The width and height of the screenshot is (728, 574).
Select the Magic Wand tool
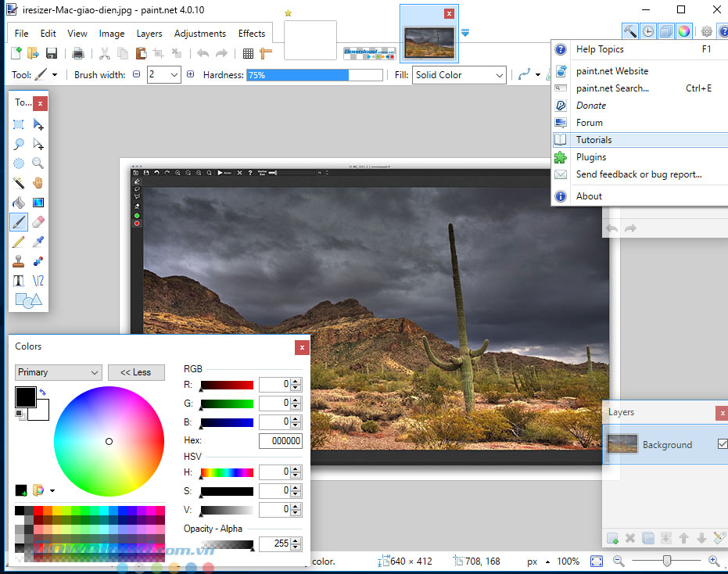tap(19, 183)
